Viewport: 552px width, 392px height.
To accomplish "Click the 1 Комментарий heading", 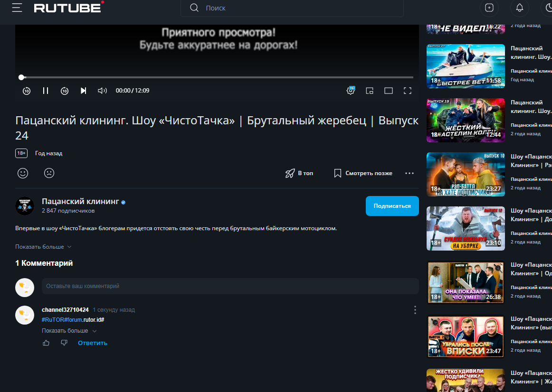I will (x=44, y=263).
